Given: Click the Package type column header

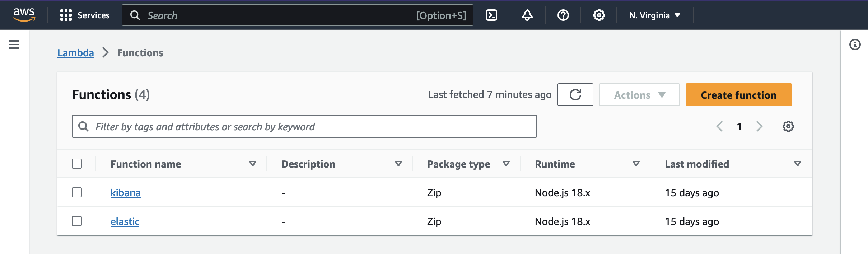Looking at the screenshot, I should coord(458,164).
